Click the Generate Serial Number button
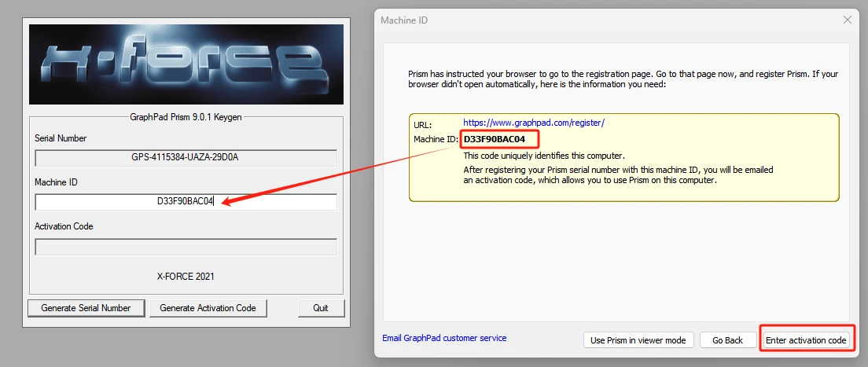 click(86, 308)
